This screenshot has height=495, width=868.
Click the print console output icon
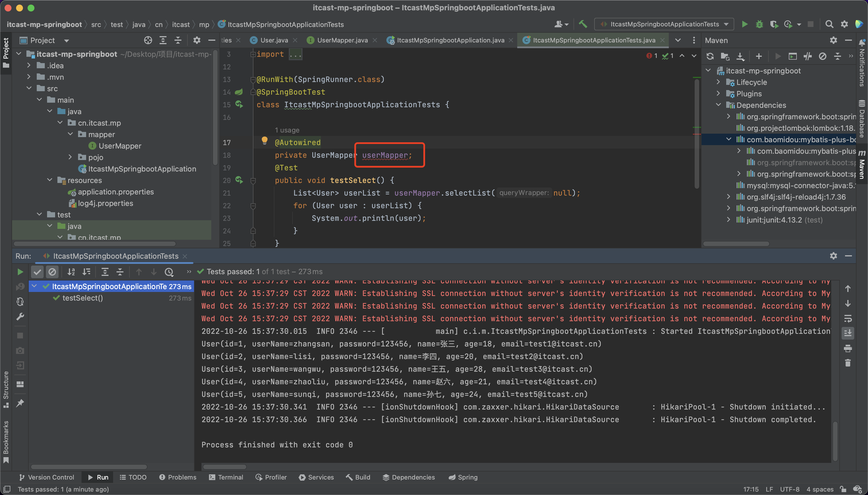pyautogui.click(x=848, y=348)
